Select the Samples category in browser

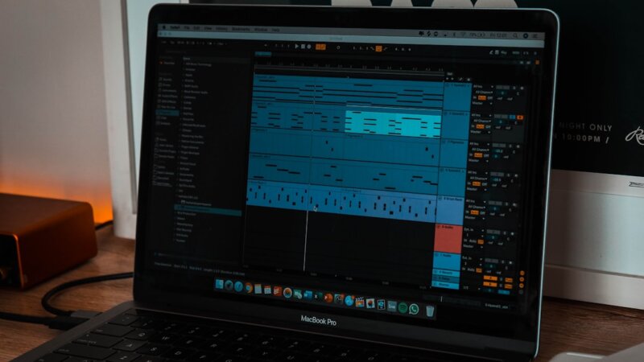pos(165,123)
